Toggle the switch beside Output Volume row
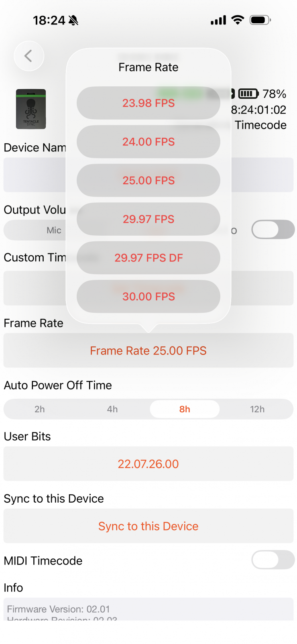Image resolution: width=297 pixels, height=644 pixels. tap(273, 230)
